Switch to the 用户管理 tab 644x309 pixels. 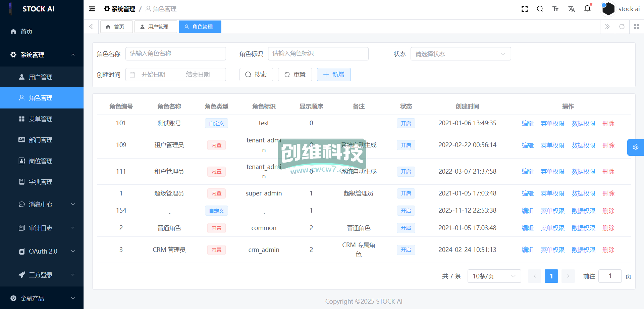[x=155, y=27]
